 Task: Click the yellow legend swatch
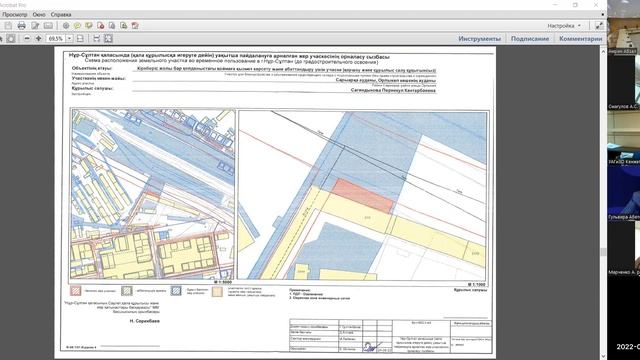[x=217, y=291]
